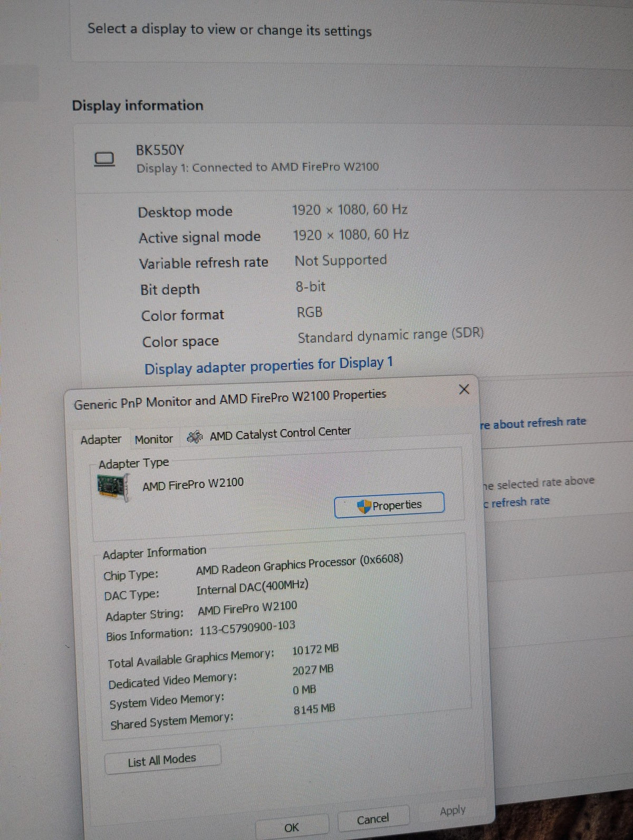The height and width of the screenshot is (840, 633).
Task: Switch to the Adapter tab
Action: pyautogui.click(x=101, y=439)
